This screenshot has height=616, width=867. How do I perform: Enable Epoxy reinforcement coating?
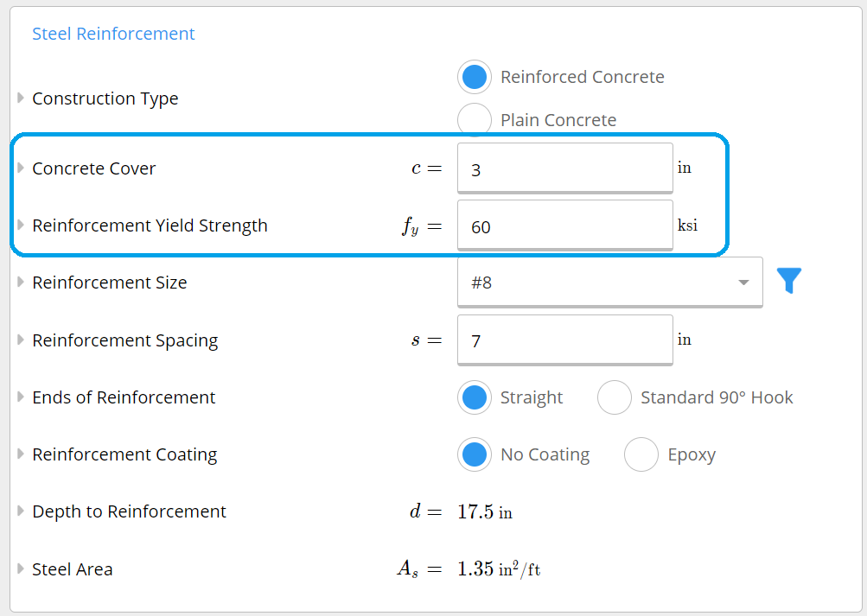coord(641,454)
